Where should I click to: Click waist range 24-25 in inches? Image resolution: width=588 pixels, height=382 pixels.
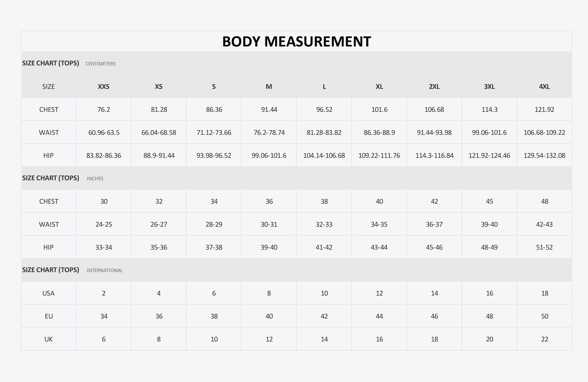[x=104, y=224]
